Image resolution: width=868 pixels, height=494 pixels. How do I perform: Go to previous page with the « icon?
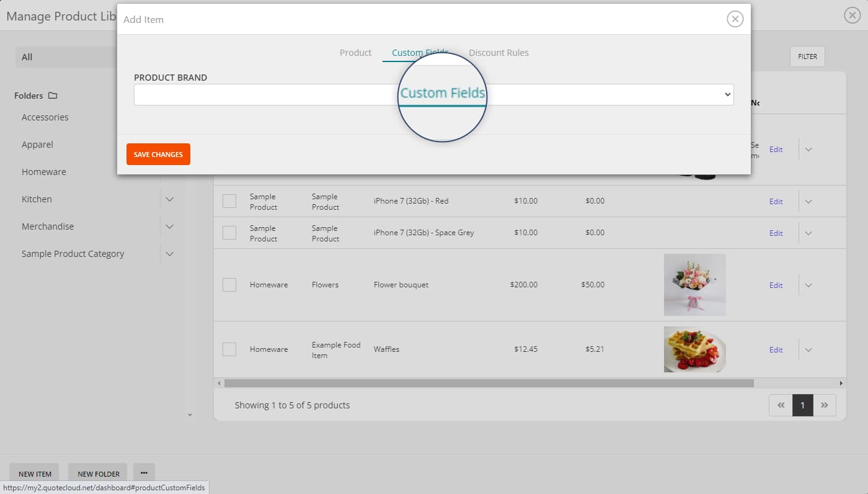coord(781,405)
